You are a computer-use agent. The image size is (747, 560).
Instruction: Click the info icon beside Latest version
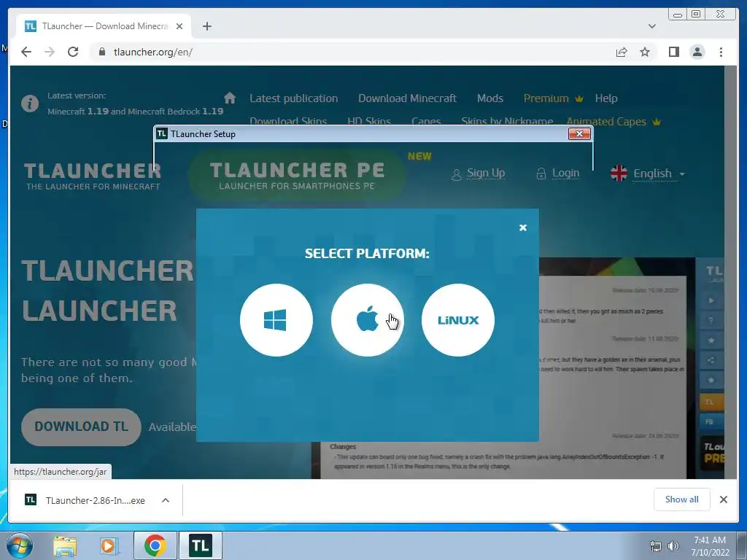click(x=29, y=104)
